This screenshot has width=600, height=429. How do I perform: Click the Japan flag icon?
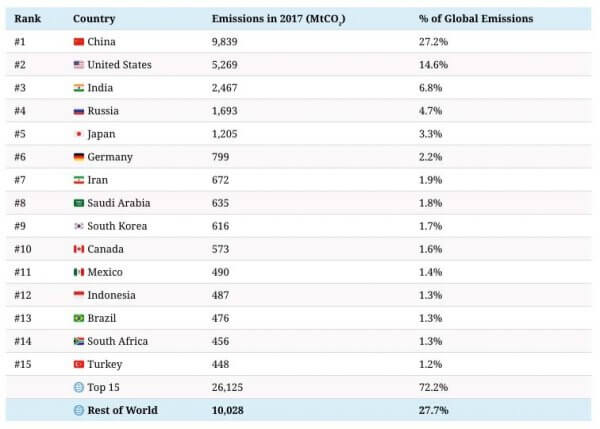pos(79,134)
